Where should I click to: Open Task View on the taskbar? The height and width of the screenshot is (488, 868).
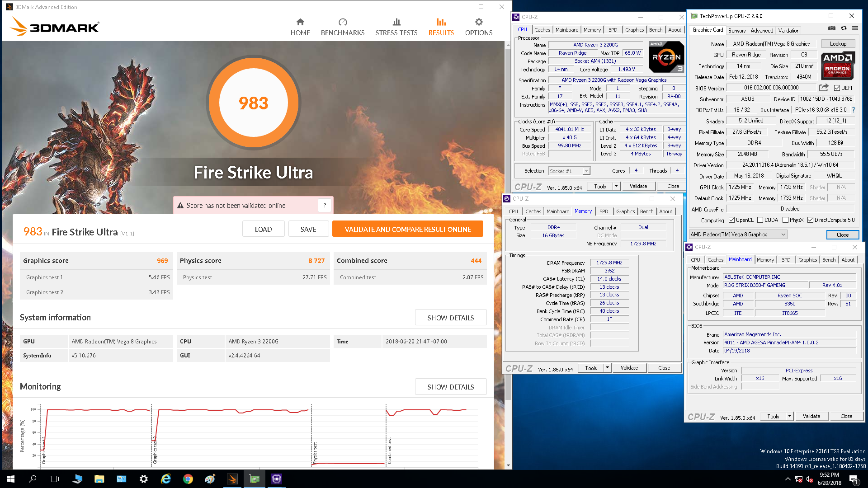tap(54, 479)
